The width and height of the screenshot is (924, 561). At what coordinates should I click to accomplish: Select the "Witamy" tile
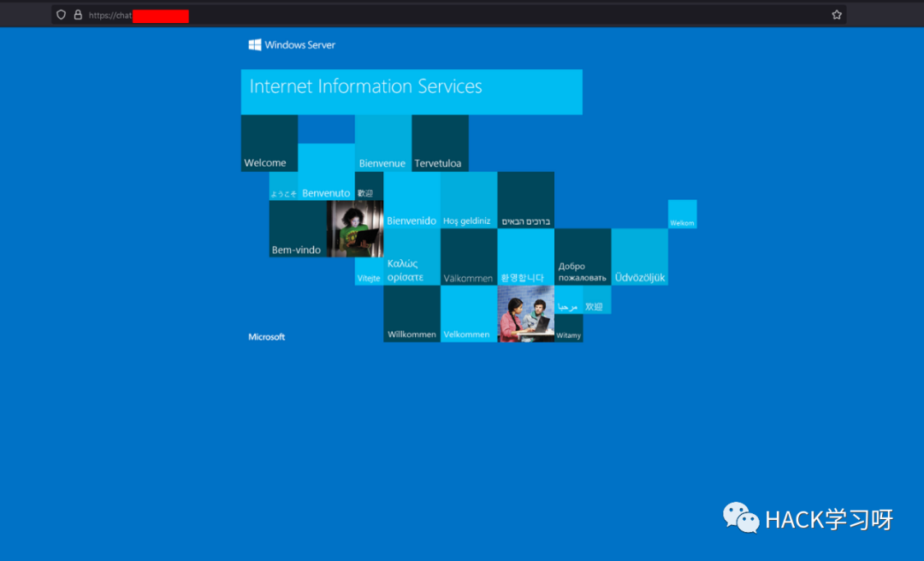pyautogui.click(x=569, y=328)
